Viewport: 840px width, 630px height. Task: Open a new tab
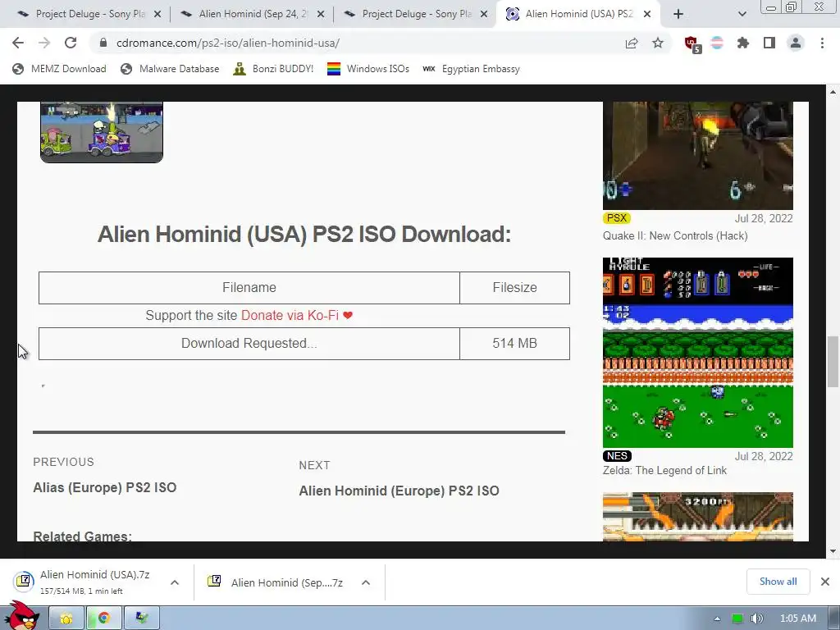(678, 14)
